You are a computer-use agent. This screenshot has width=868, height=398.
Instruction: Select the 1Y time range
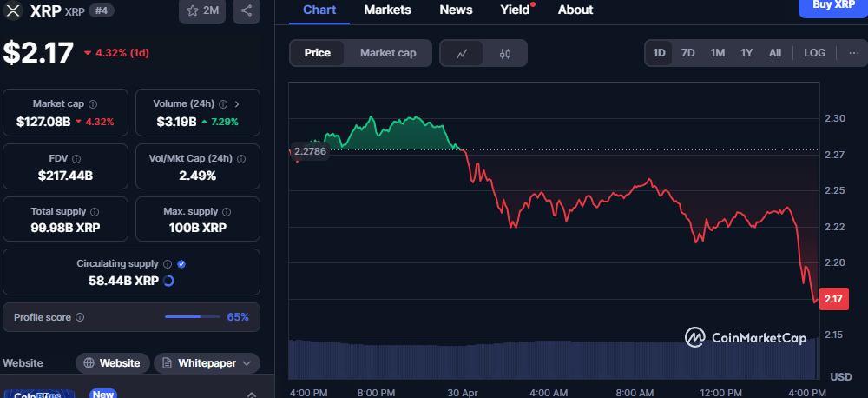(746, 53)
